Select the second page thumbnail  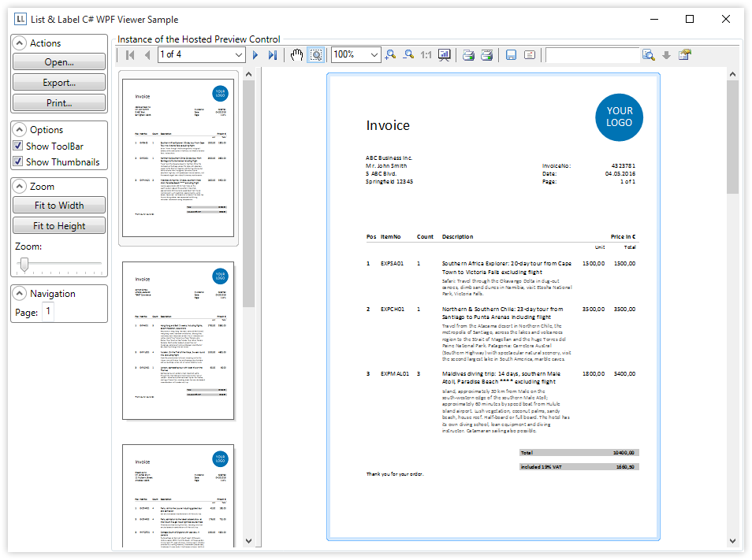pos(178,340)
